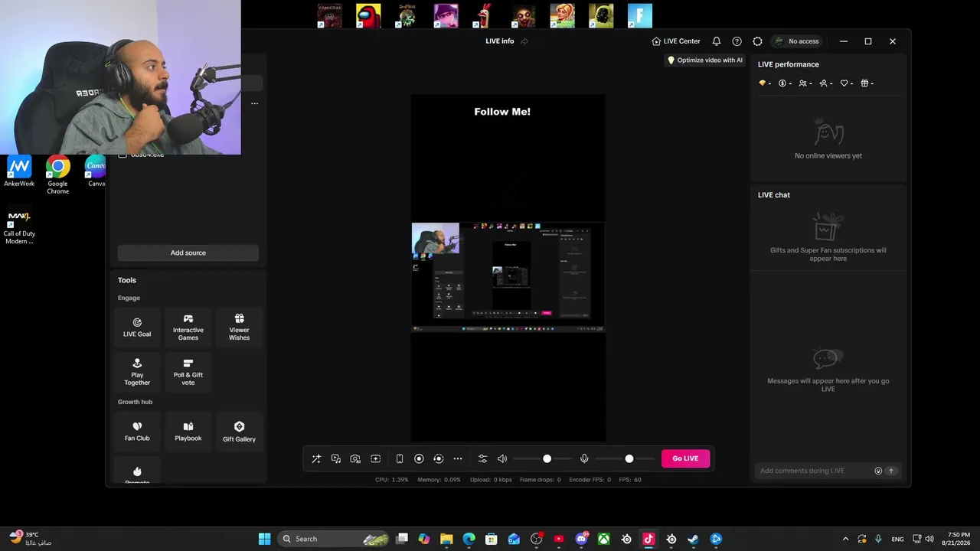Viewport: 980px width, 551px height.
Task: Open Google Chrome desktop shortcut
Action: [58, 175]
